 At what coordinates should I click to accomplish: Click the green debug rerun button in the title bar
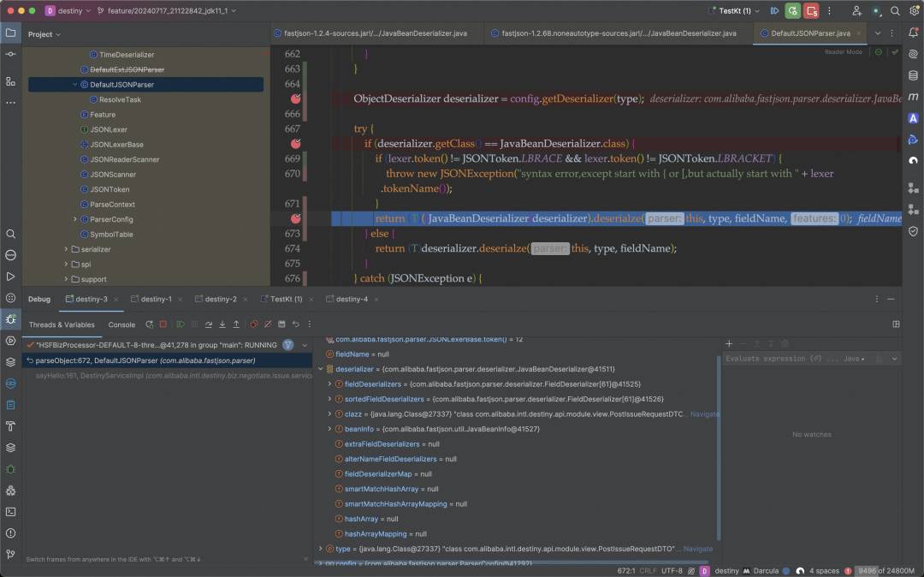coord(792,10)
